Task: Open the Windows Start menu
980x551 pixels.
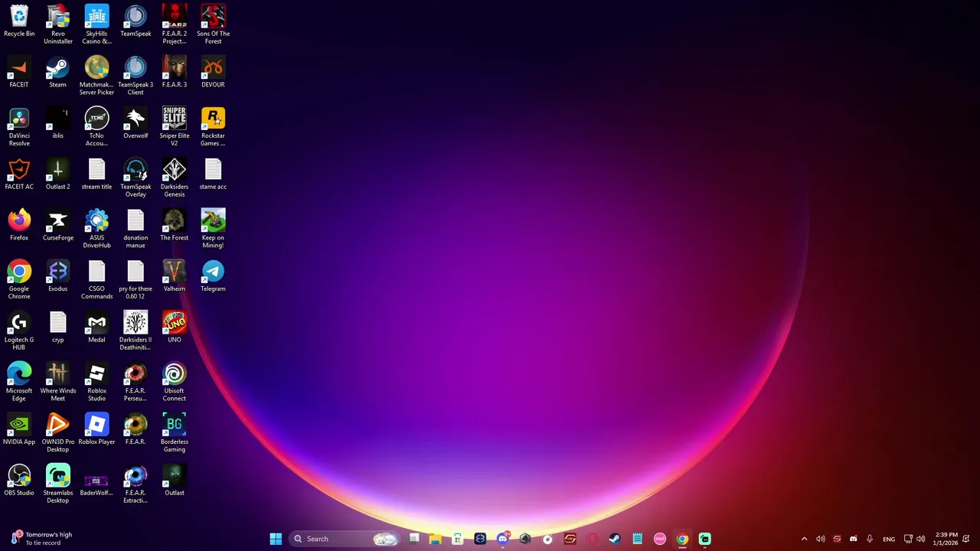Action: coord(276,539)
